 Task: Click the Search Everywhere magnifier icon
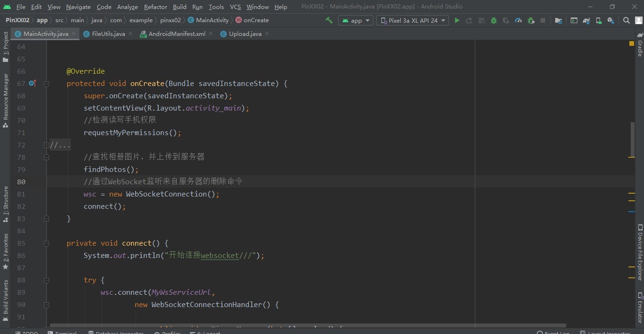(627, 20)
